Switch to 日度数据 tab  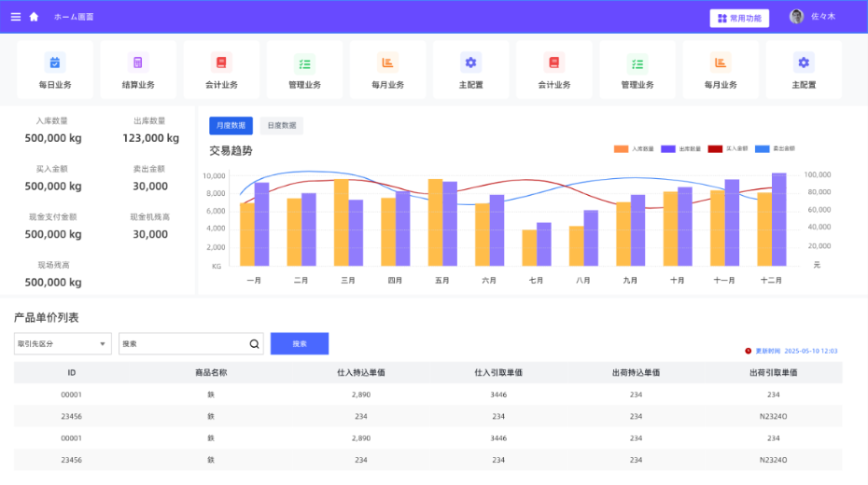(281, 125)
